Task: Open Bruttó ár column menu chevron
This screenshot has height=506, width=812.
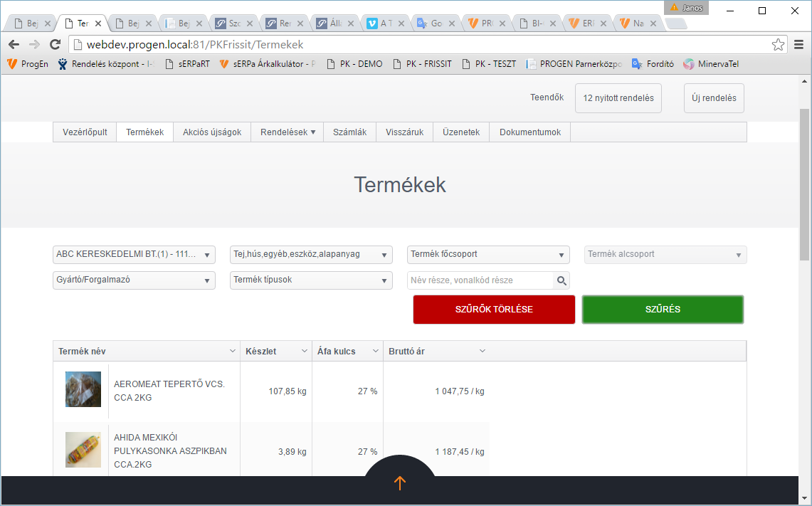Action: coord(482,351)
